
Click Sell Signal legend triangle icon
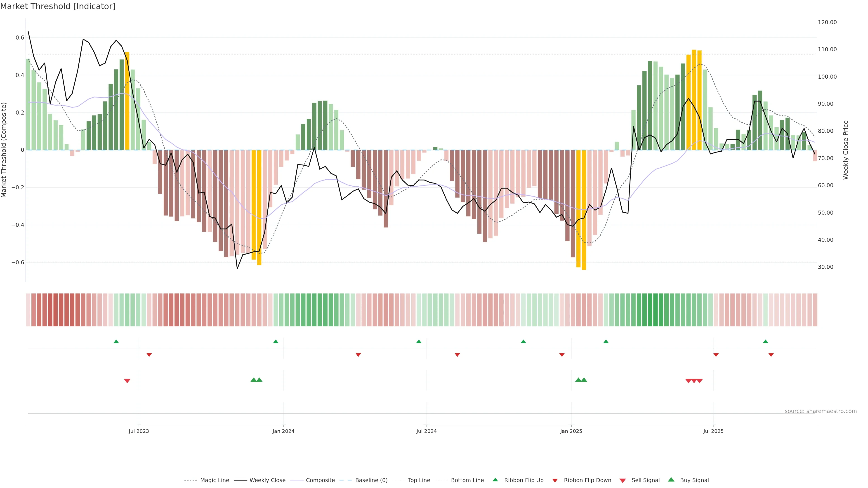click(x=623, y=481)
